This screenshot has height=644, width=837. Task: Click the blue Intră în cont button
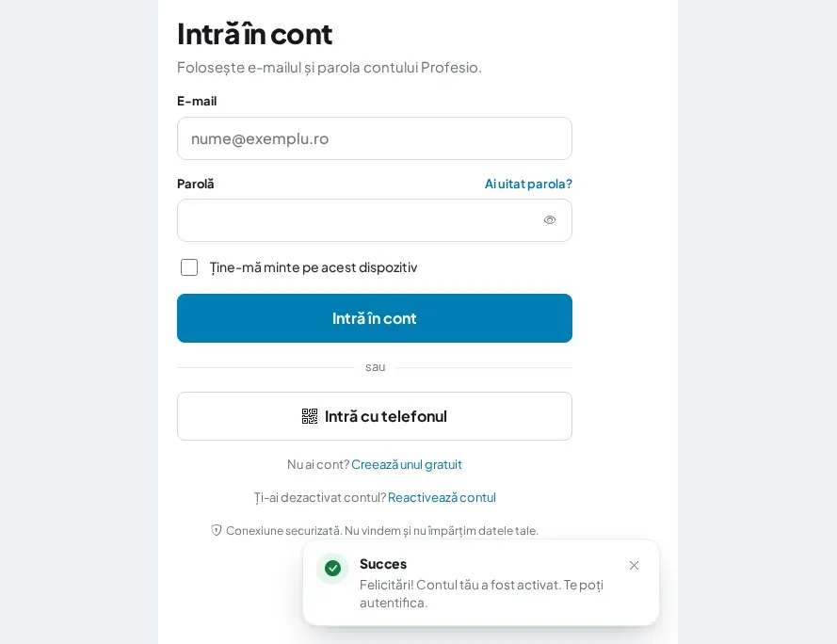[x=374, y=318]
